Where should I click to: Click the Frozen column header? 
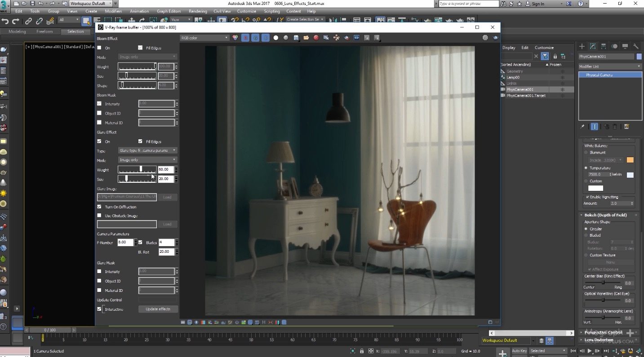pos(555,65)
